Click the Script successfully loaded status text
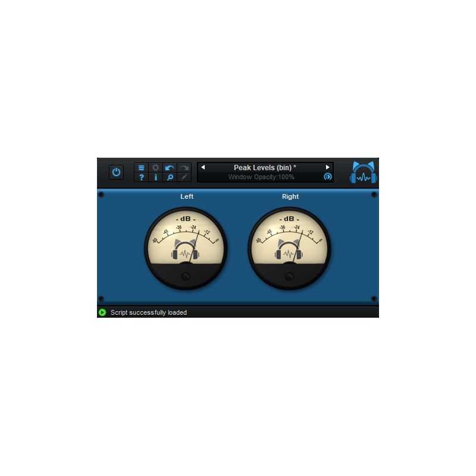The width and height of the screenshot is (476, 476). point(148,312)
